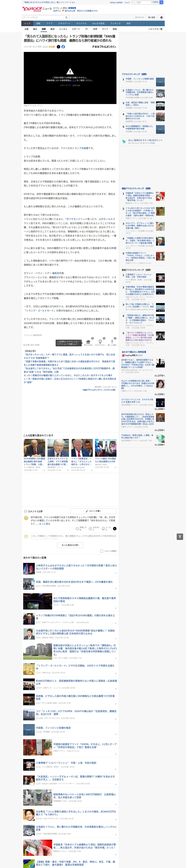Click the video error warning triangle
186x868 pixels.
70,71
